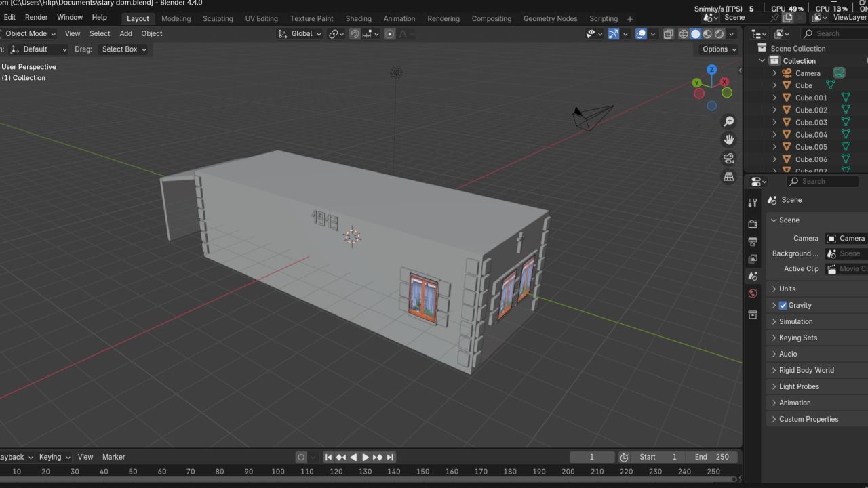
Task: Open the World properties tab
Action: (753, 293)
